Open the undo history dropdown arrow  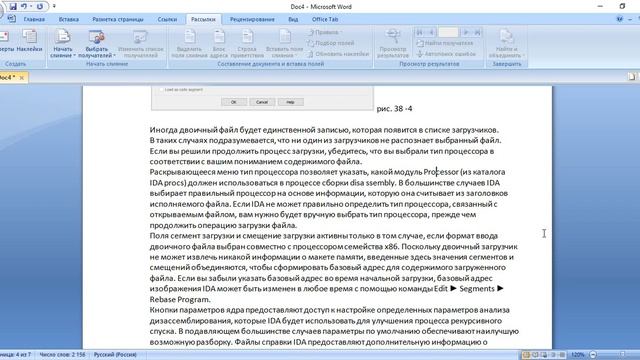click(x=31, y=7)
